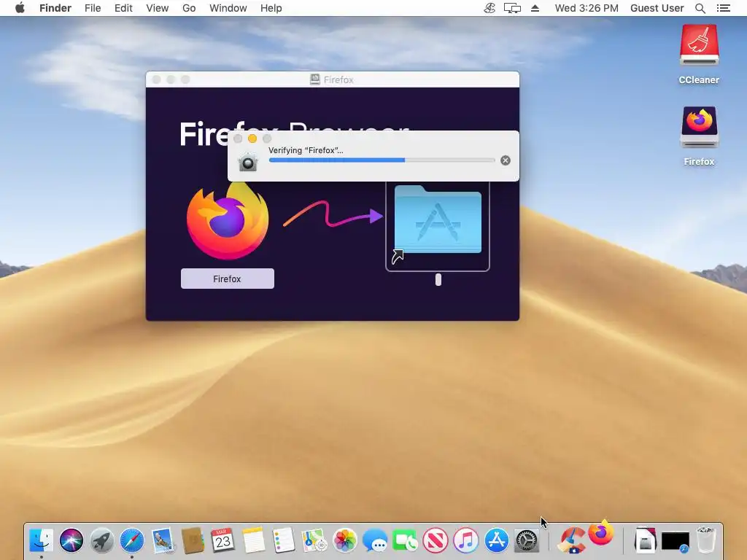
Task: Open the Trash in the Dock
Action: pyautogui.click(x=705, y=540)
